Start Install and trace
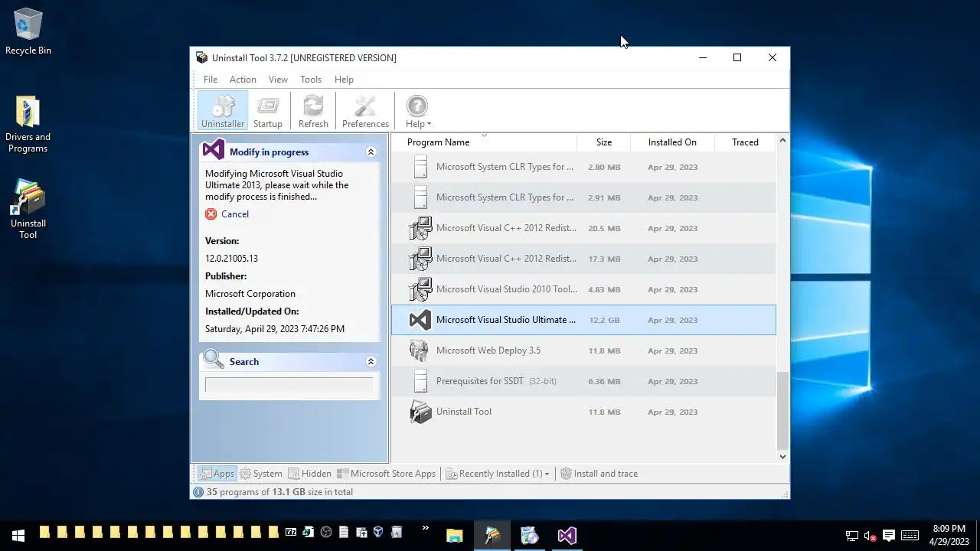This screenshot has width=980, height=551. 599,474
